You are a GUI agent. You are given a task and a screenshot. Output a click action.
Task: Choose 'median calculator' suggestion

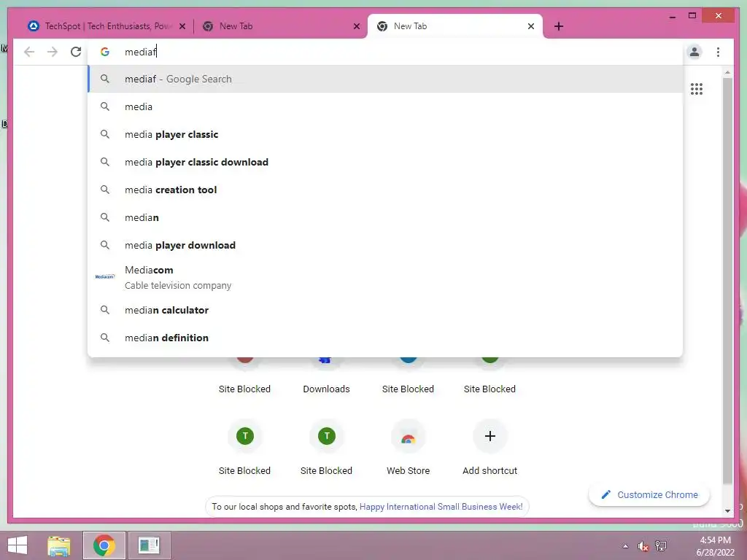coord(385,310)
